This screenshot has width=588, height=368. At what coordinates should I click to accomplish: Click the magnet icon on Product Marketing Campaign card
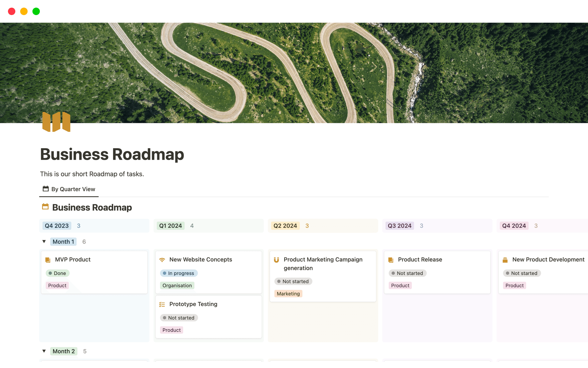click(277, 259)
